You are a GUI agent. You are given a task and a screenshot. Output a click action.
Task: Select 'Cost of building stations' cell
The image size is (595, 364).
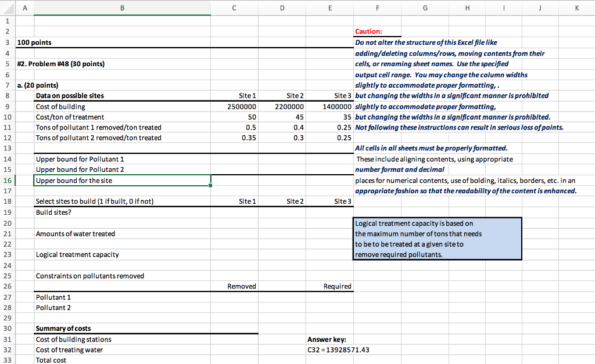[122, 340]
